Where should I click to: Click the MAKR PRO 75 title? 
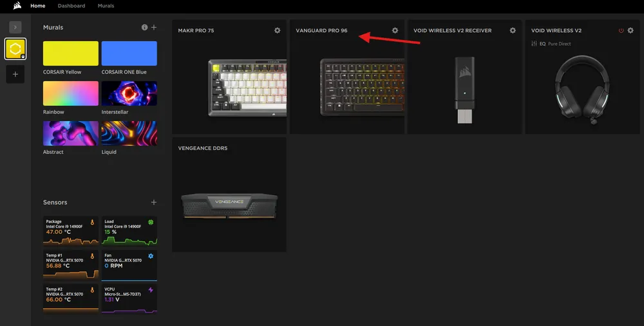196,30
